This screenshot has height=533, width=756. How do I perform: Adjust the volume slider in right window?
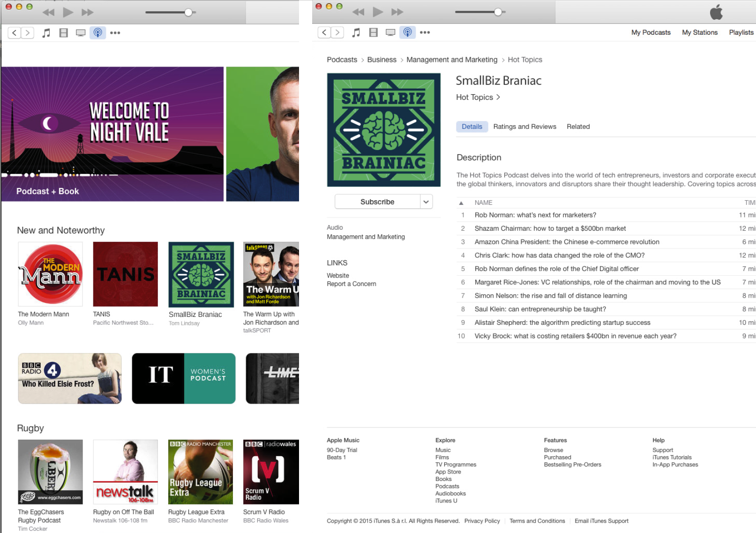pyautogui.click(x=498, y=12)
